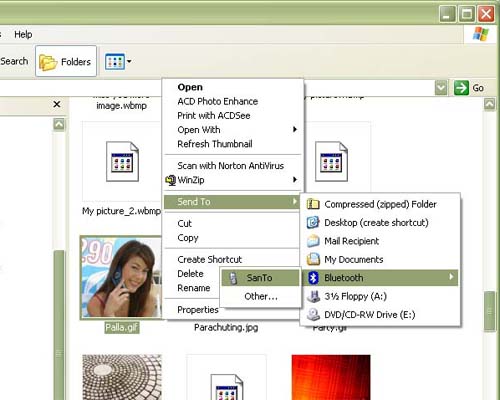500x400 pixels.
Task: Maximize the Explorer window
Action: pos(467,14)
